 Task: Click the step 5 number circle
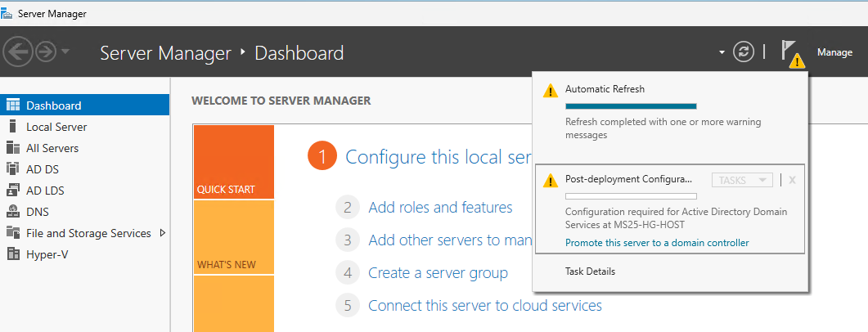click(348, 306)
